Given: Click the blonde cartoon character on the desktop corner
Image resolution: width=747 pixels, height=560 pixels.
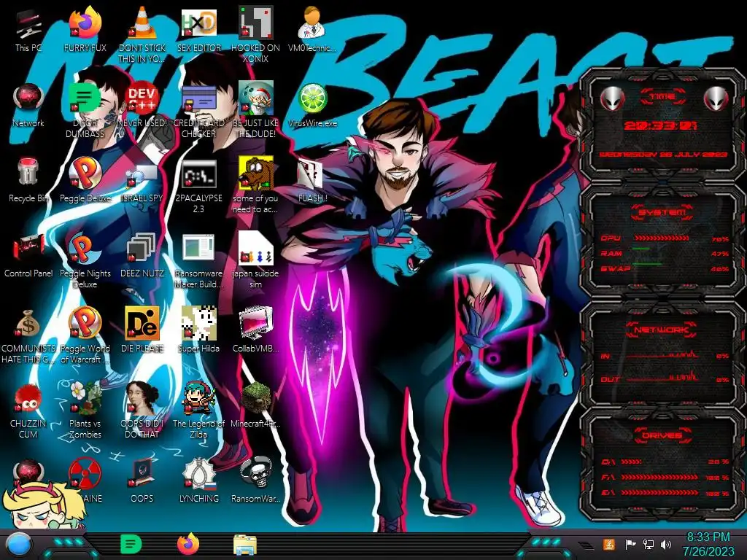Looking at the screenshot, I should (44, 506).
